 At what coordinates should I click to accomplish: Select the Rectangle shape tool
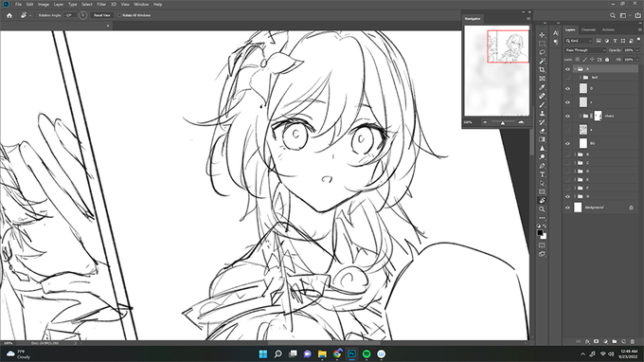(542, 191)
